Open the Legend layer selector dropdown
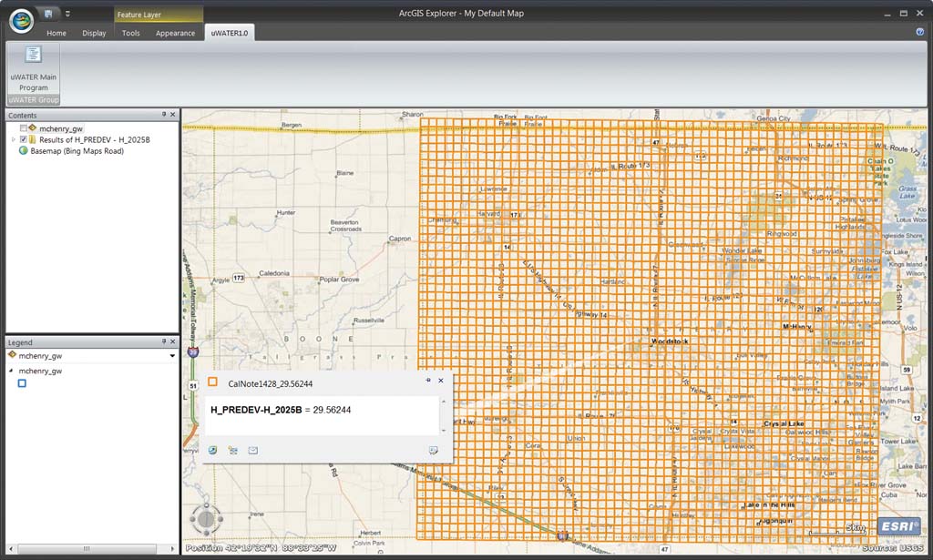Image resolution: width=933 pixels, height=560 pixels. [172, 355]
